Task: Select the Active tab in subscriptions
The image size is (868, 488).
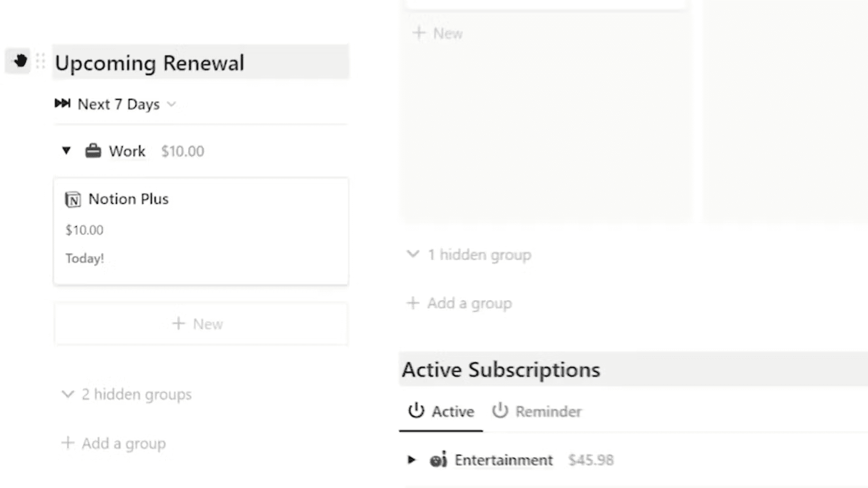Action: point(441,411)
